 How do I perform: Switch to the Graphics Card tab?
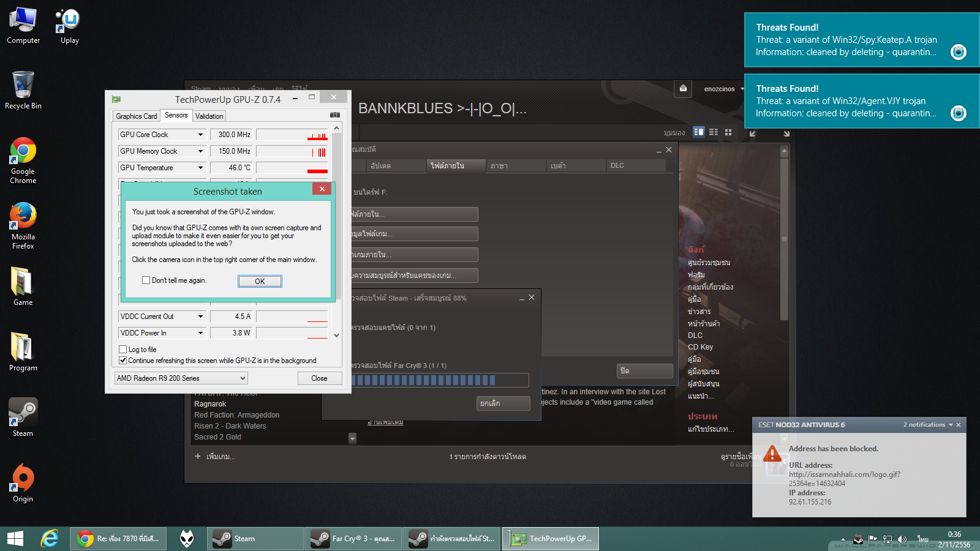[x=137, y=116]
